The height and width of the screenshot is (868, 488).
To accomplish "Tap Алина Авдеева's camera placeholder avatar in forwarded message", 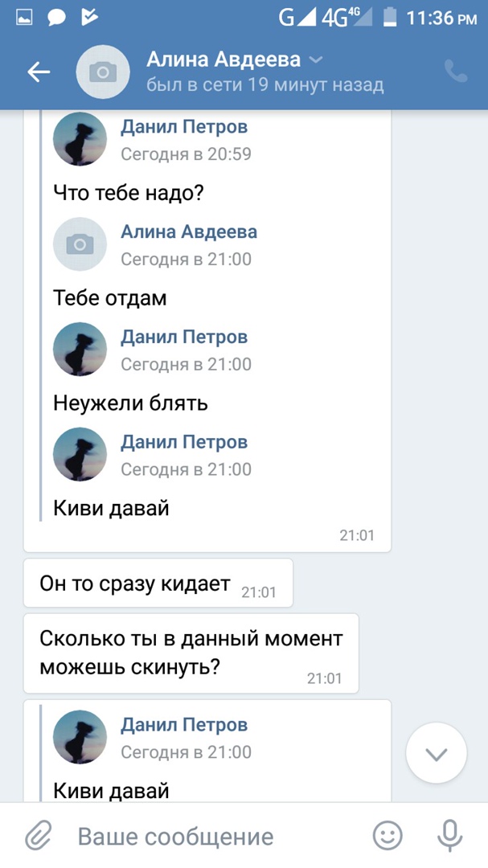I will tap(80, 244).
